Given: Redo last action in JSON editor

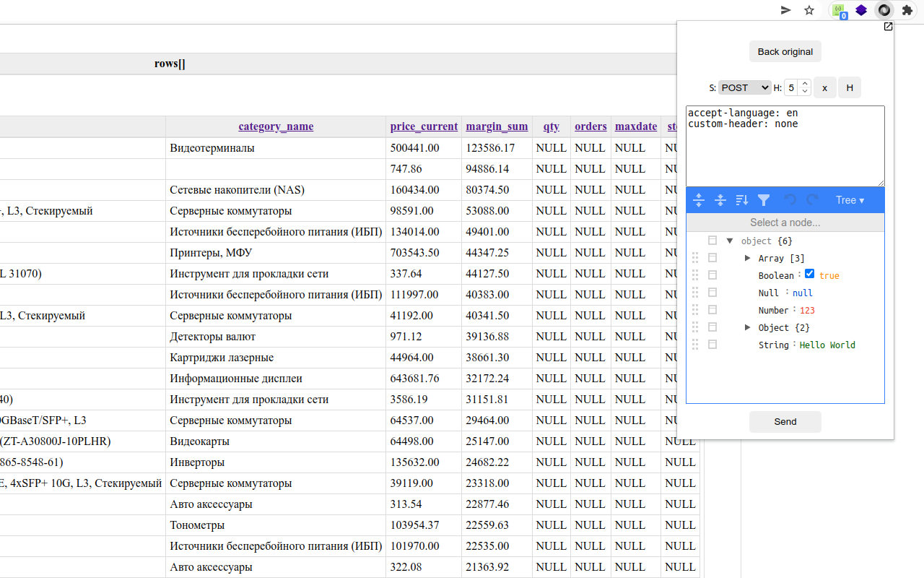Looking at the screenshot, I should pyautogui.click(x=813, y=200).
